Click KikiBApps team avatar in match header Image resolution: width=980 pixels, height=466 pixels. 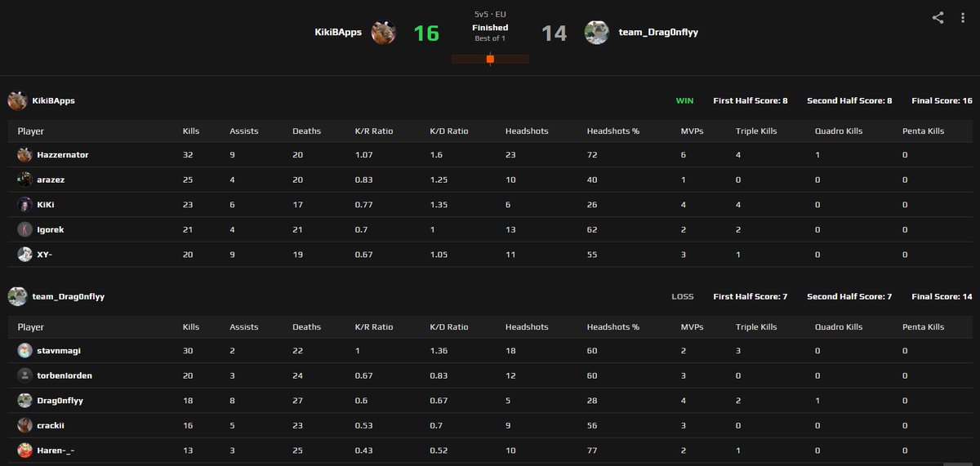[384, 33]
